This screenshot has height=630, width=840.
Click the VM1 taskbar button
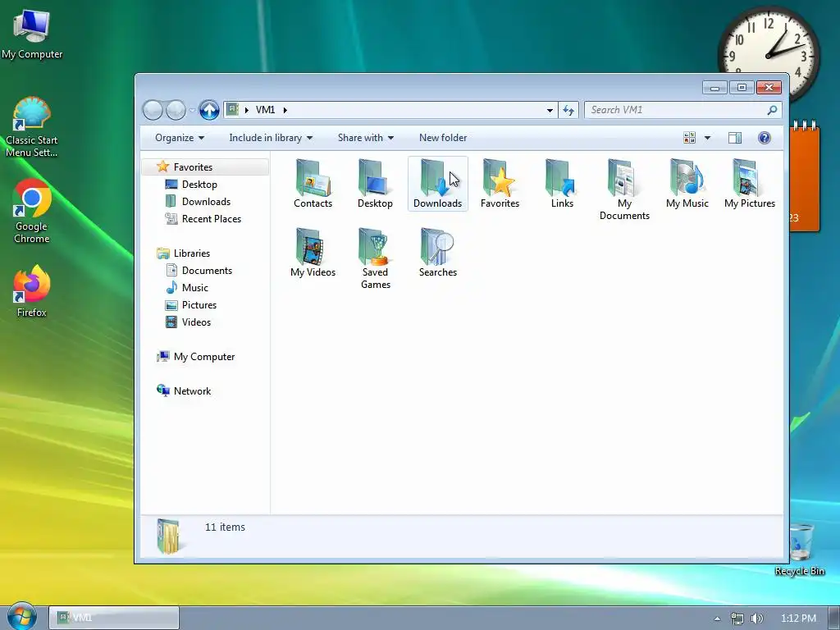[x=113, y=618]
